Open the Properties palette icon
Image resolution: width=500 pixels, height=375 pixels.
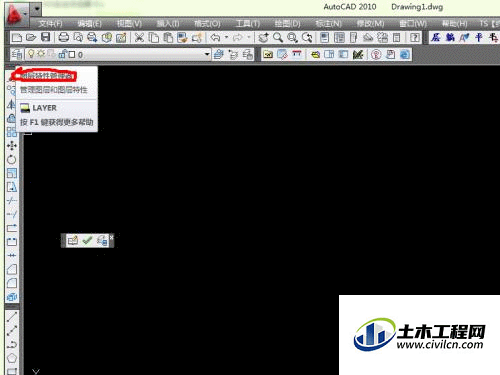coord(324,37)
